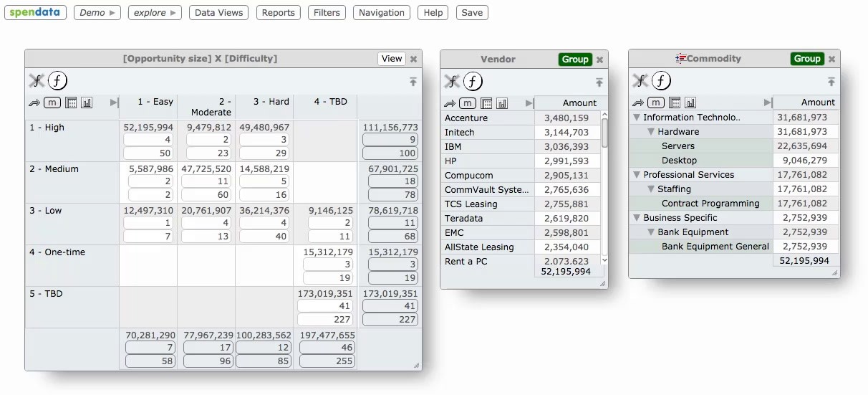This screenshot has height=395, width=868.
Task: Collapse Information Technology tree node
Action: (x=637, y=118)
